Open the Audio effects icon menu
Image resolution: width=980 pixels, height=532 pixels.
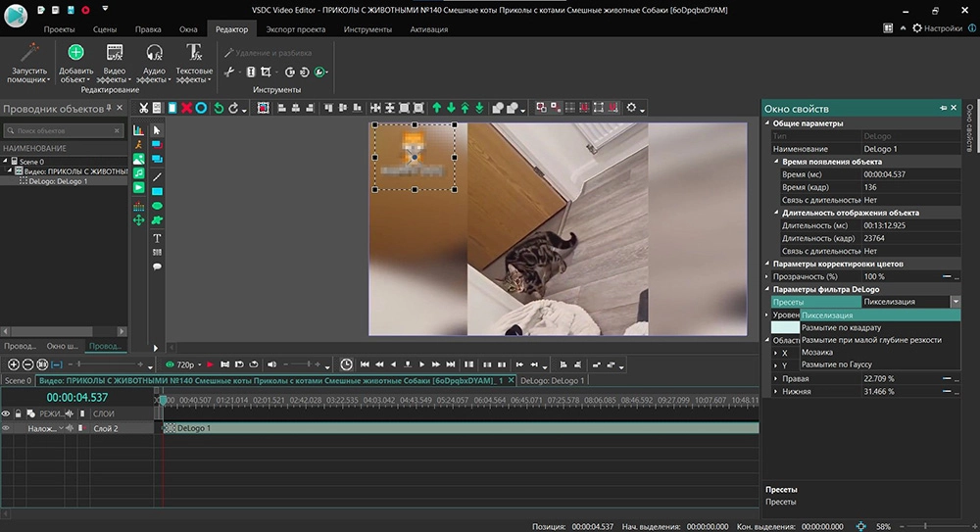(154, 53)
